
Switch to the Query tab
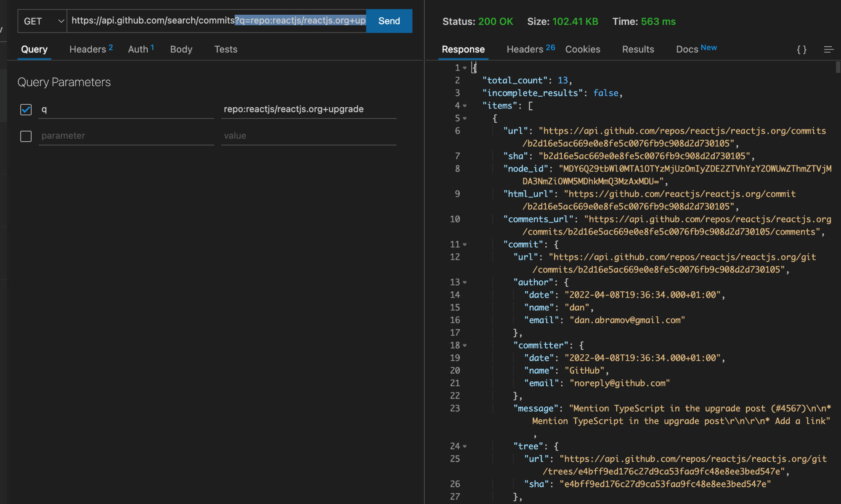[34, 49]
